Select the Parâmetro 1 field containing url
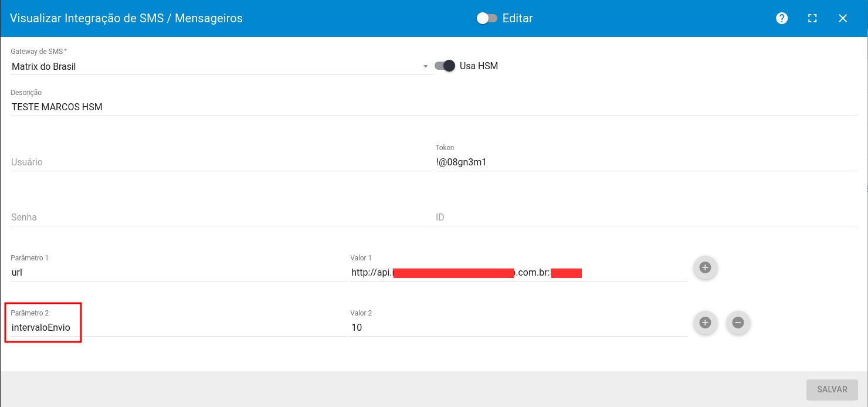The image size is (868, 407). click(179, 273)
